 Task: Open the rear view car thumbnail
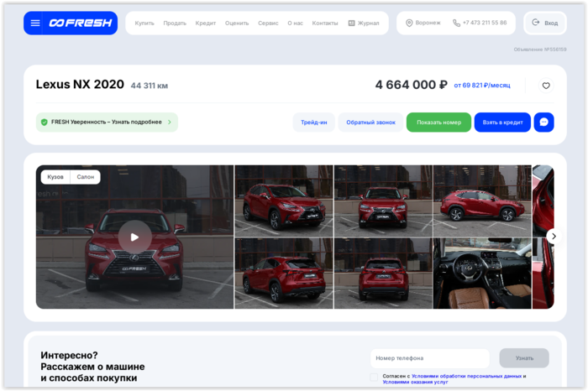383,274
